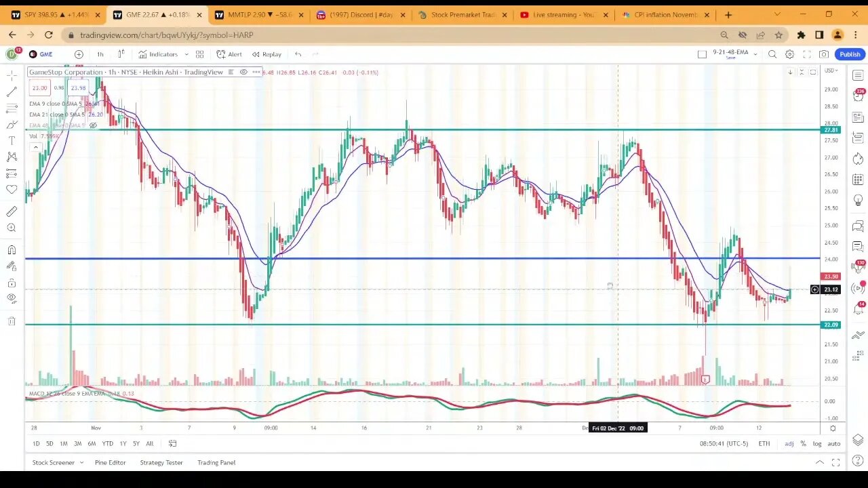The image size is (868, 488).
Task: Open the hotlists flame icon
Action: (858, 159)
